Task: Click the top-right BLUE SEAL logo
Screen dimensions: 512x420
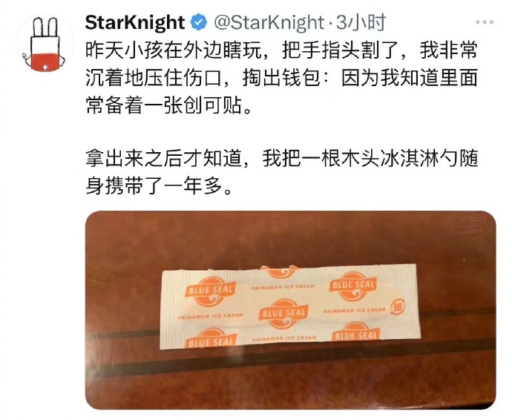Action: click(353, 286)
